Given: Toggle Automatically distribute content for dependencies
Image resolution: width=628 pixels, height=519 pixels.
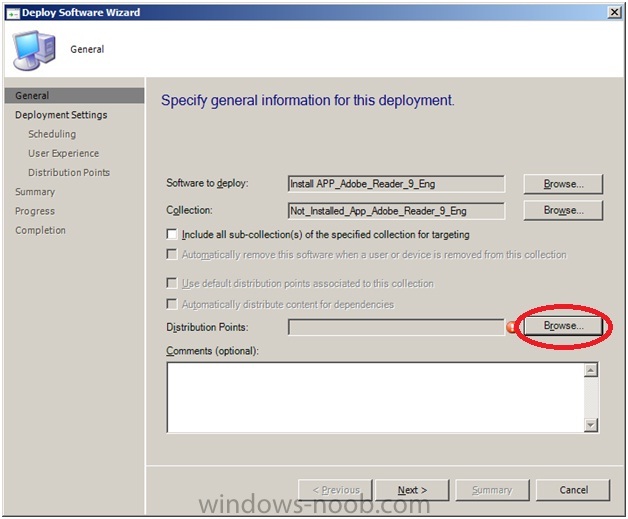Looking at the screenshot, I should [x=172, y=304].
